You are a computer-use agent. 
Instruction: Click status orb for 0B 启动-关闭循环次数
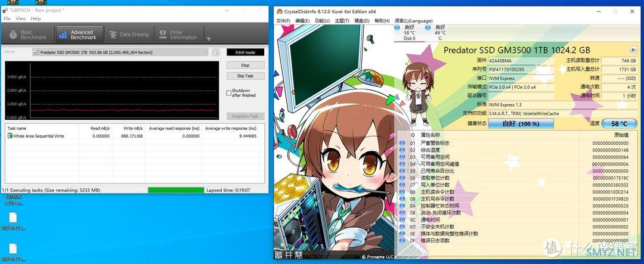pyautogui.click(x=402, y=213)
